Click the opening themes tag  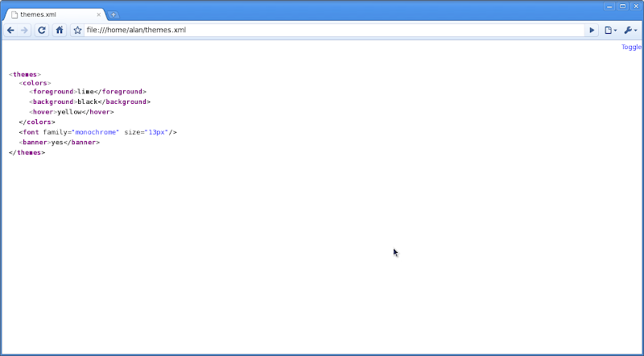point(25,74)
